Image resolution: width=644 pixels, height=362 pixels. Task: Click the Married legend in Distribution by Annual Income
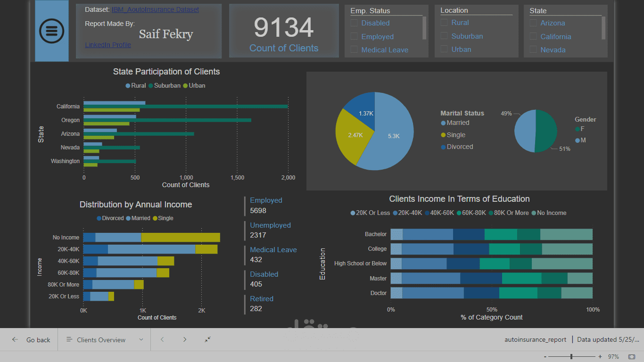[138, 218]
